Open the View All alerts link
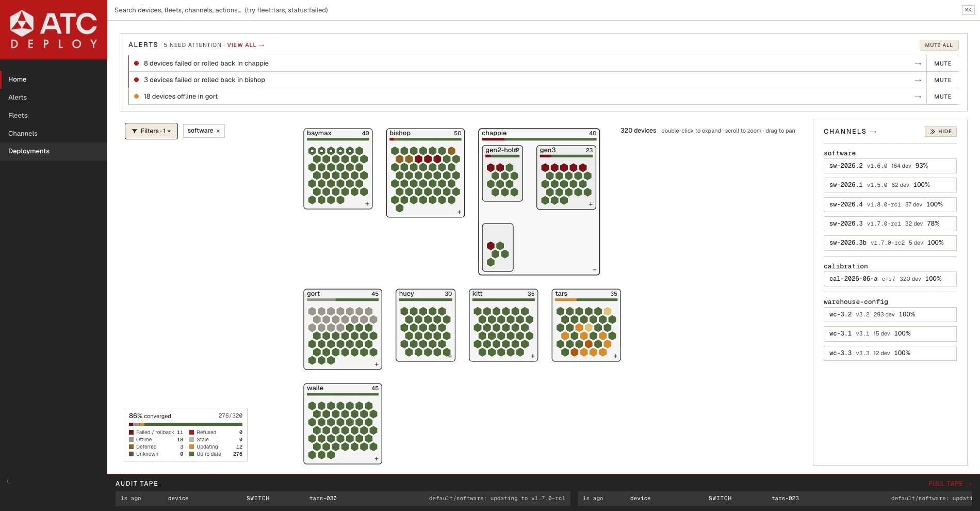The image size is (980, 511). pyautogui.click(x=246, y=45)
